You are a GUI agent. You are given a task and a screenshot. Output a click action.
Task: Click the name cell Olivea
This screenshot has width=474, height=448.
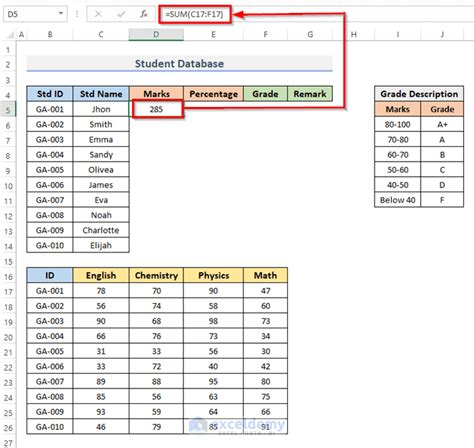(101, 170)
